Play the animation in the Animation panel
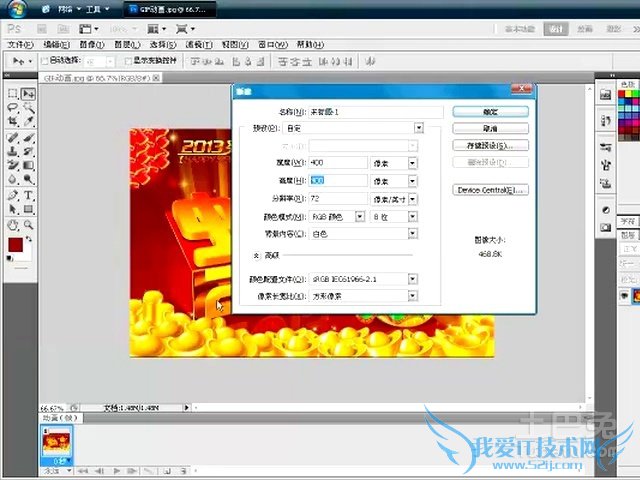 point(116,471)
